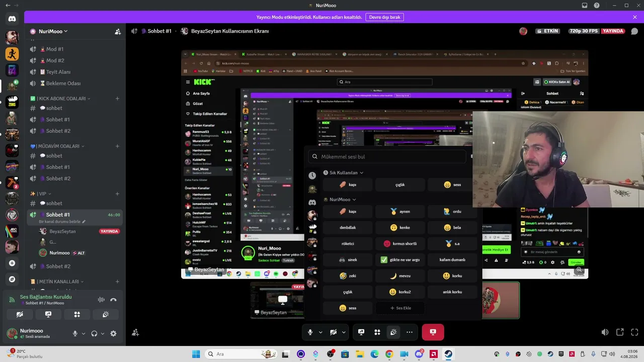The width and height of the screenshot is (644, 362).
Task: Open Discord from the Windows taskbar
Action: 419,354
